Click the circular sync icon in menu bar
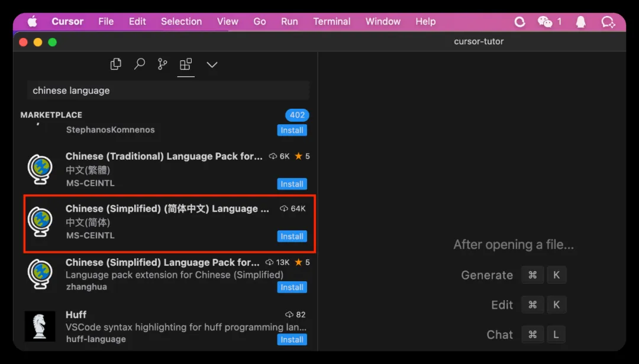Image resolution: width=639 pixels, height=364 pixels. (x=519, y=22)
